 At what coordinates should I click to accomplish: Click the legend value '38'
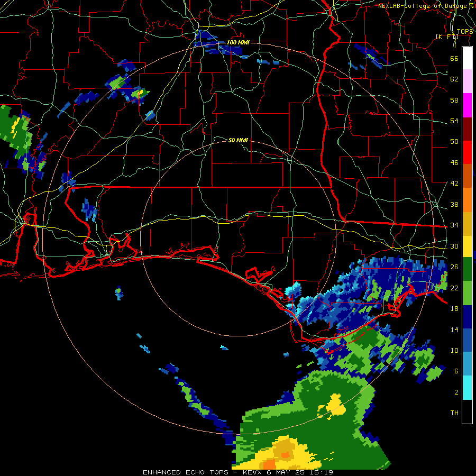point(454,204)
